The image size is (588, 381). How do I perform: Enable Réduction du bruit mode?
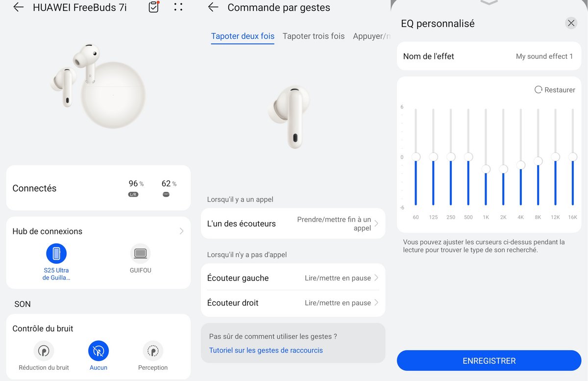[44, 351]
